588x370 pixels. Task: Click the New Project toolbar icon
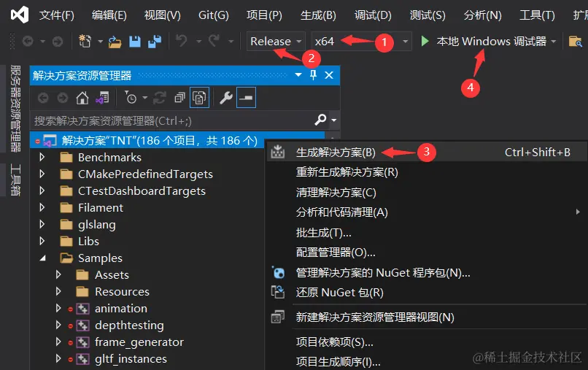tap(85, 41)
